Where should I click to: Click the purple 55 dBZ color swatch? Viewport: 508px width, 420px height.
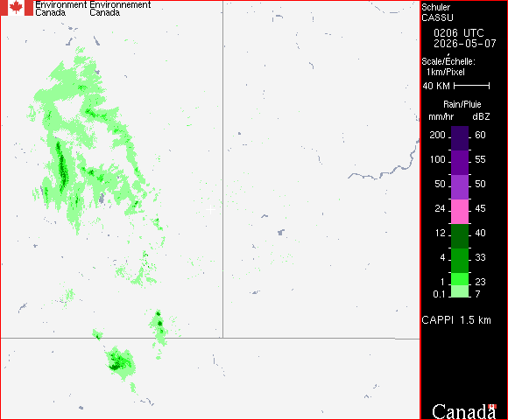point(460,163)
